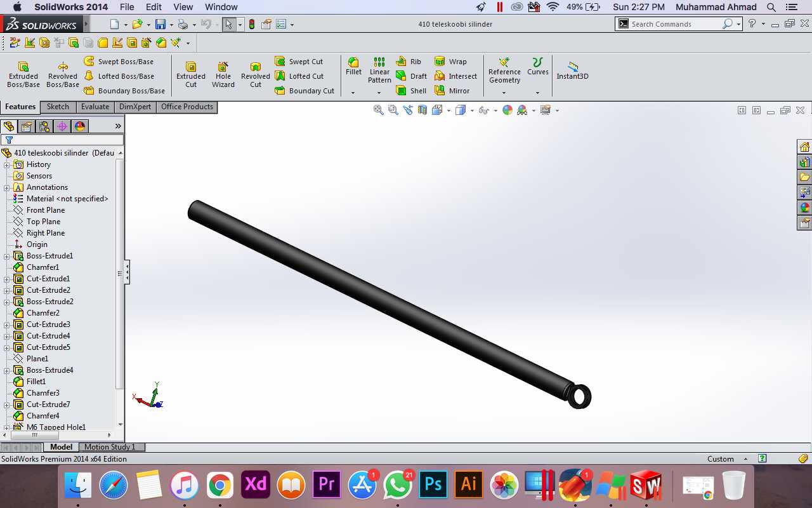The height and width of the screenshot is (508, 812).
Task: Switch to the Sketch tab
Action: pyautogui.click(x=58, y=107)
